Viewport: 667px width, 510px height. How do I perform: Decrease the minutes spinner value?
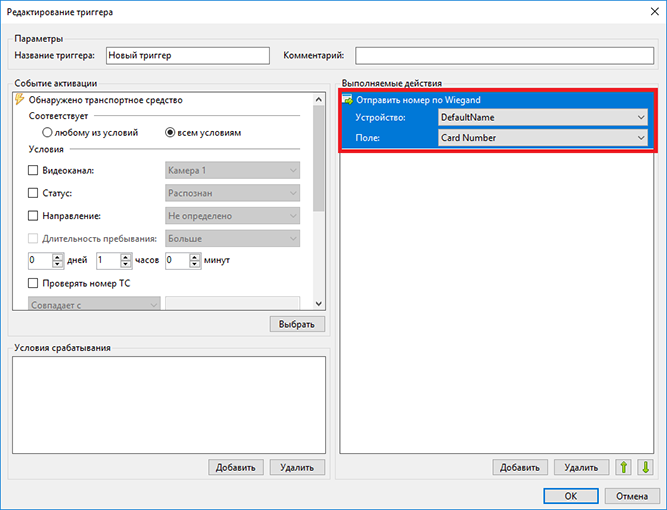point(194,264)
